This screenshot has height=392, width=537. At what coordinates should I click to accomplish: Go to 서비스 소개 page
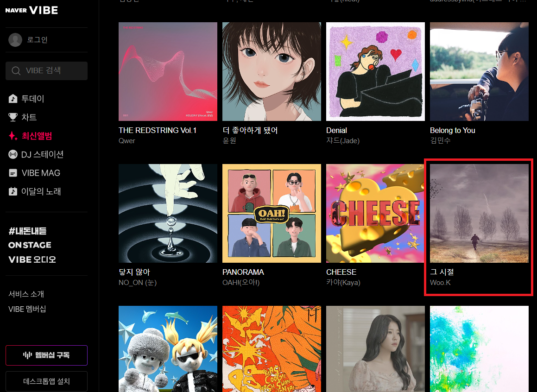pyautogui.click(x=26, y=294)
